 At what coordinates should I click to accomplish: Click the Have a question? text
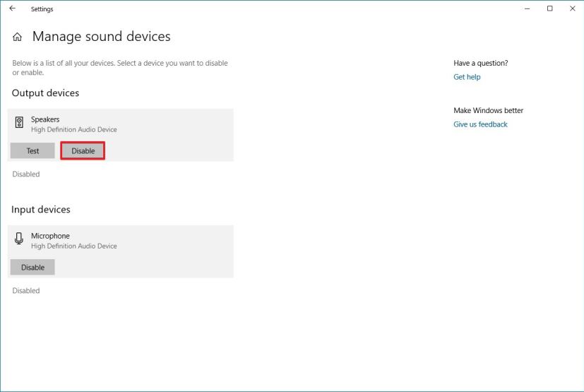point(480,63)
